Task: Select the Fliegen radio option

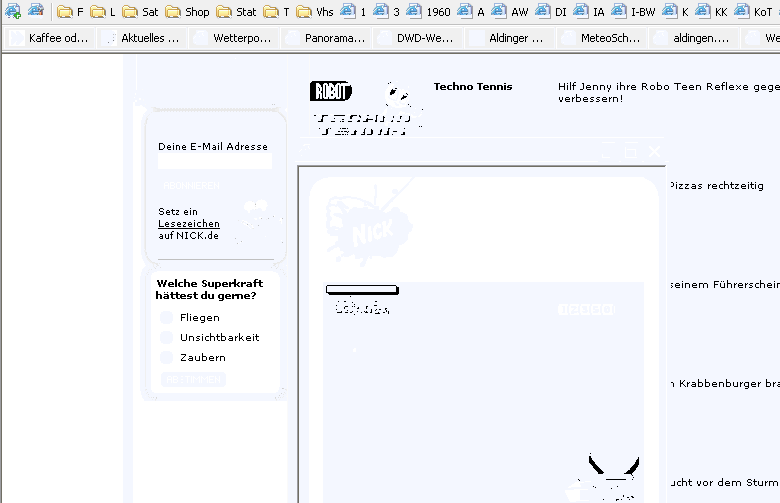Action: [167, 317]
